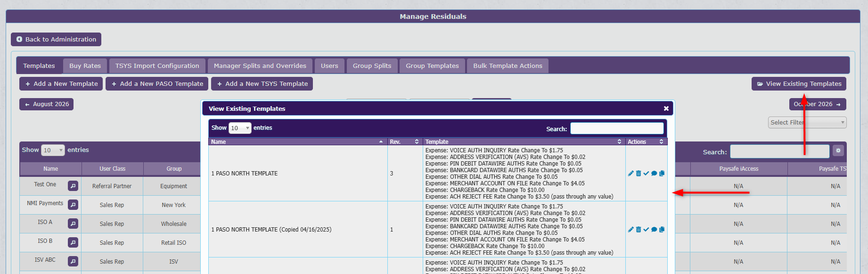Edit the 1 PASO NORTH TEMPLATE revision 3

[631, 174]
